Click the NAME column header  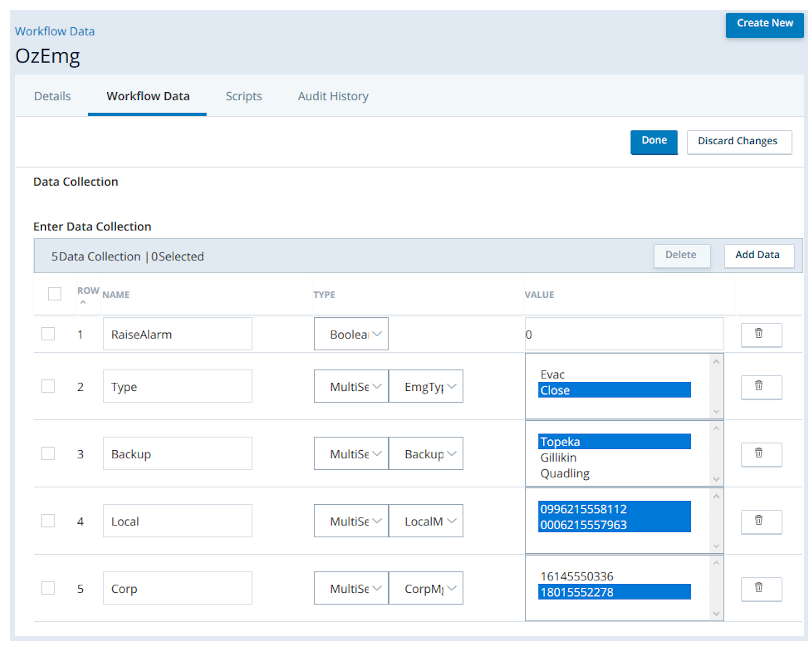click(116, 295)
